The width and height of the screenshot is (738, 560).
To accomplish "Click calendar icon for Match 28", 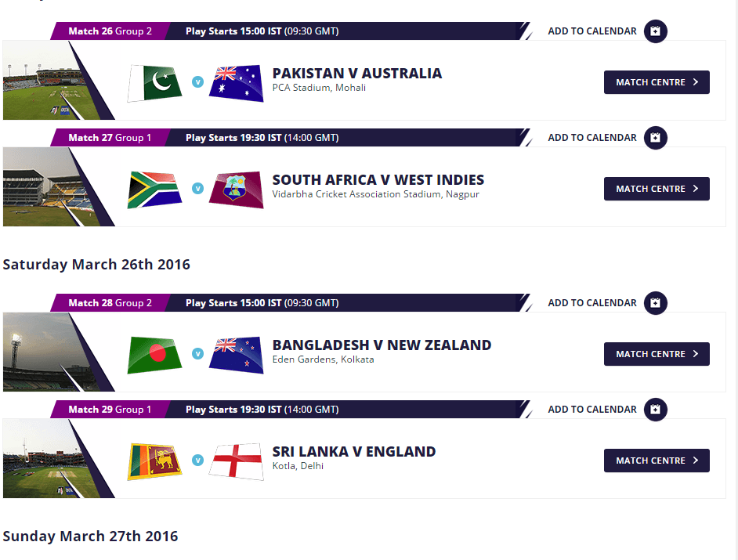I will 656,303.
